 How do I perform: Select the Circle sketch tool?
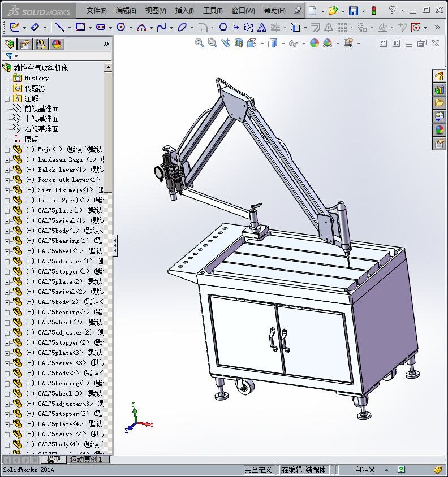[121, 27]
